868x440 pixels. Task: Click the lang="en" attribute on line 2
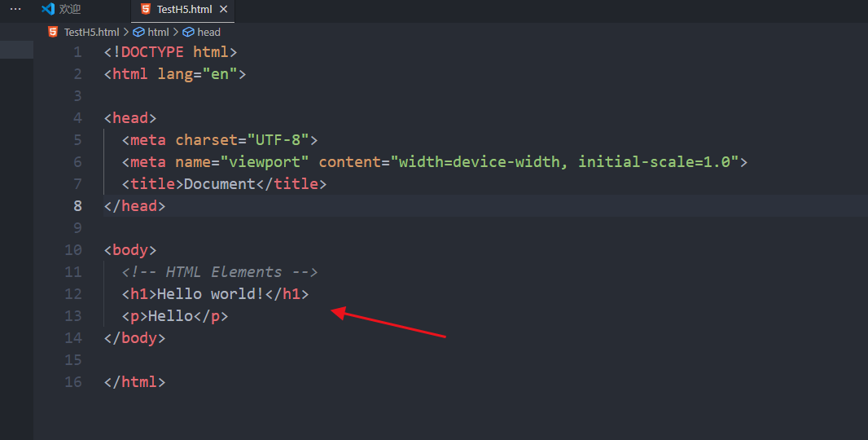click(x=197, y=74)
